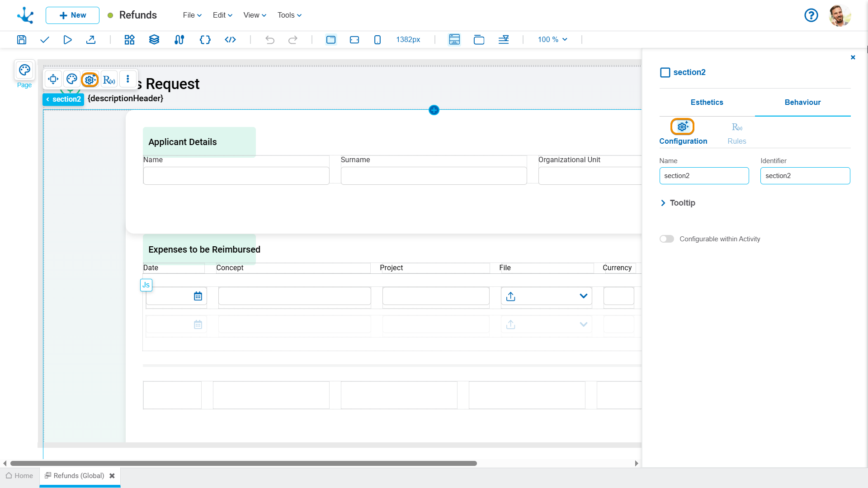
Task: Click the Run play icon
Action: click(67, 40)
